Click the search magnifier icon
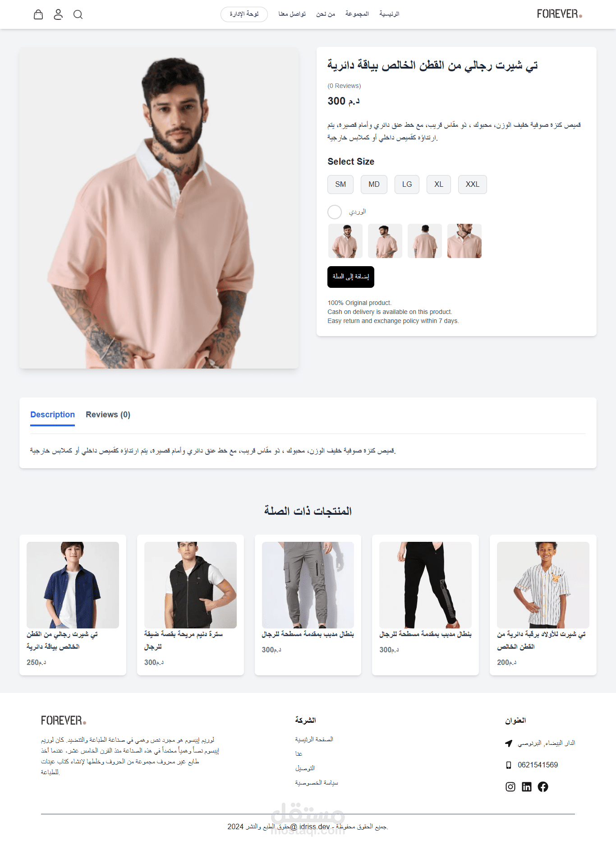The image size is (616, 854). [x=78, y=14]
